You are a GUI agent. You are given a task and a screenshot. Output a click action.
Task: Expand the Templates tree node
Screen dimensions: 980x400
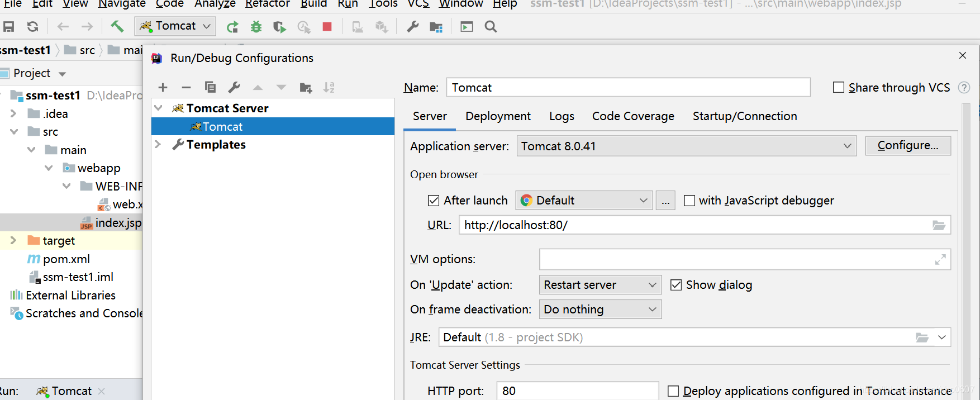[158, 144]
